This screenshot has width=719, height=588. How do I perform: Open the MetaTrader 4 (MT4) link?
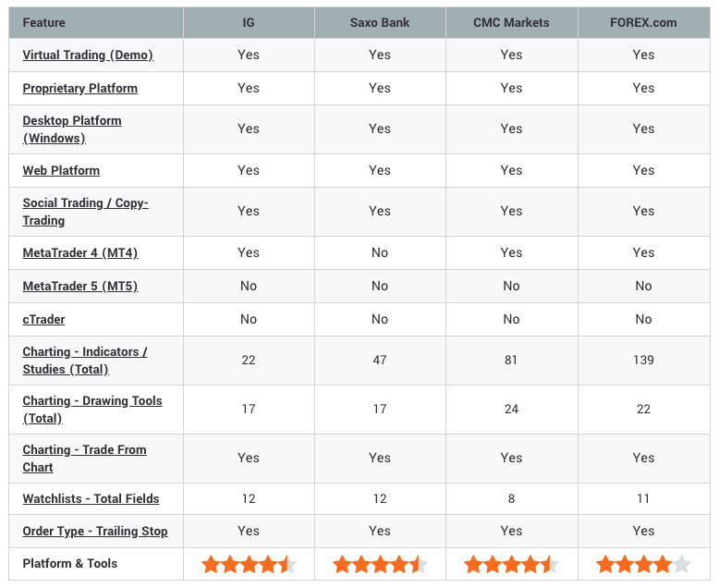80,252
